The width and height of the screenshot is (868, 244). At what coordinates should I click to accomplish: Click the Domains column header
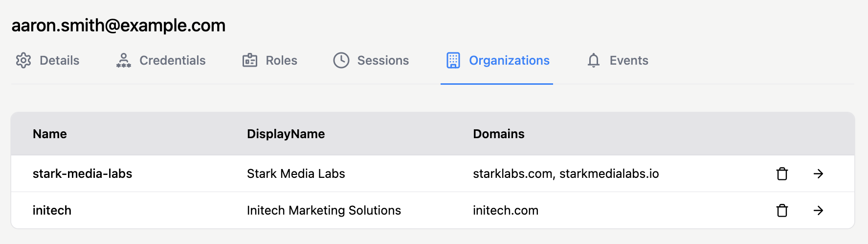[x=498, y=134]
